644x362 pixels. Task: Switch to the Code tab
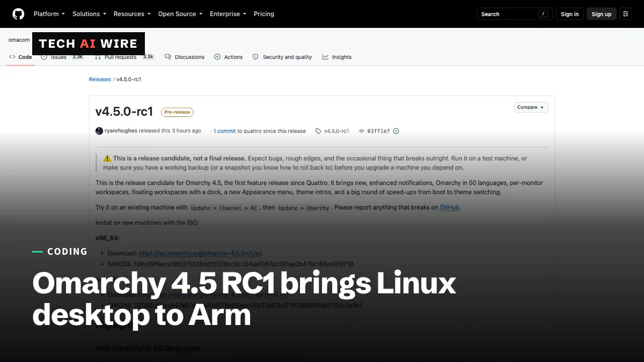point(20,57)
